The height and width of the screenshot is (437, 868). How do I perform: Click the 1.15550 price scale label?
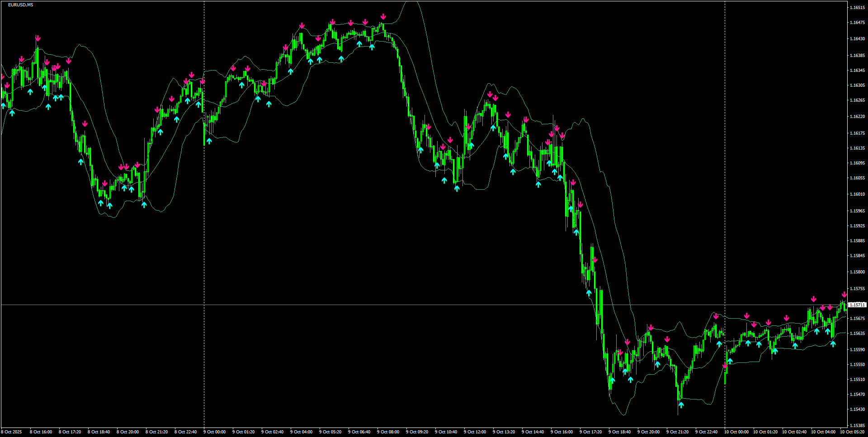(857, 365)
